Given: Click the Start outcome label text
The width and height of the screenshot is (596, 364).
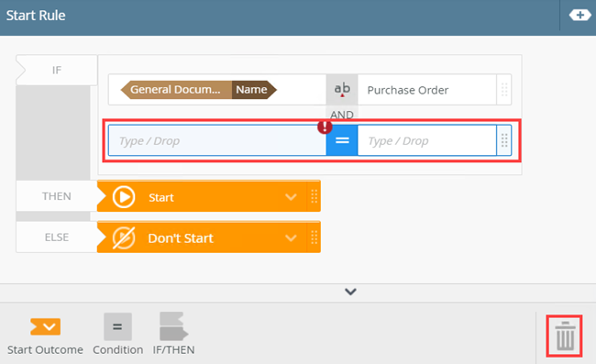Looking at the screenshot, I should coord(161,197).
